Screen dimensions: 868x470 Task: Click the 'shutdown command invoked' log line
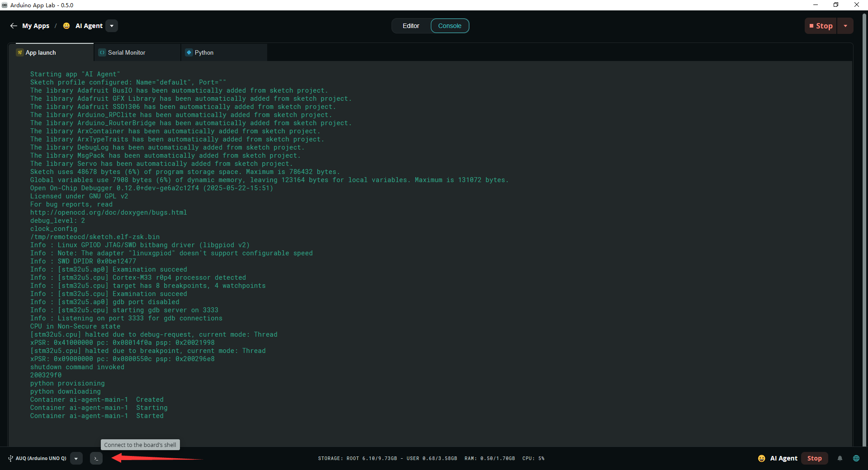click(x=77, y=367)
